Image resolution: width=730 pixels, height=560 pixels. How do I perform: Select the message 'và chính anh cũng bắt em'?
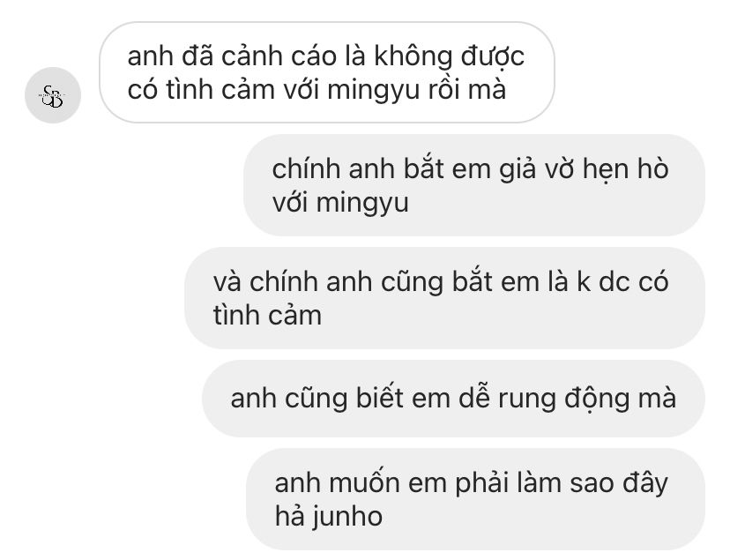click(444, 298)
